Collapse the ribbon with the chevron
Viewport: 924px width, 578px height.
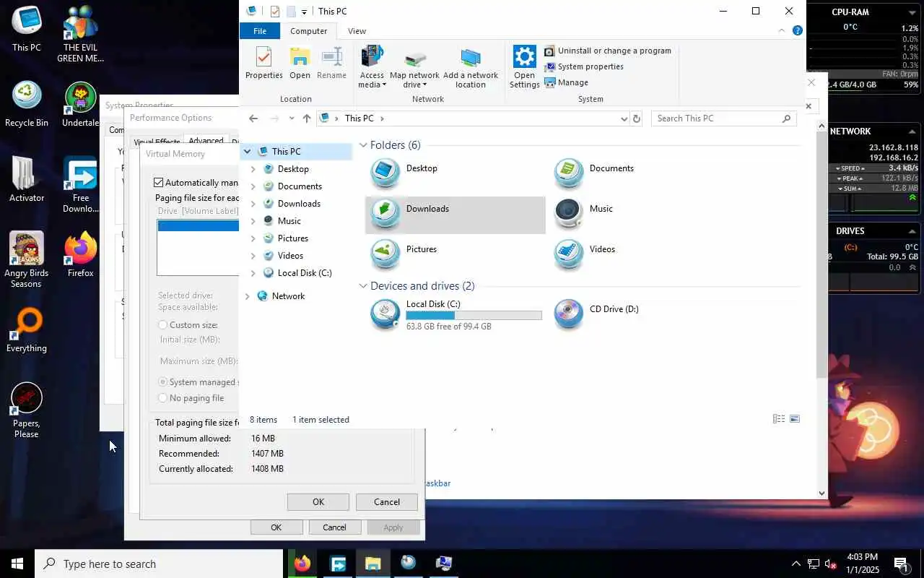pyautogui.click(x=782, y=30)
